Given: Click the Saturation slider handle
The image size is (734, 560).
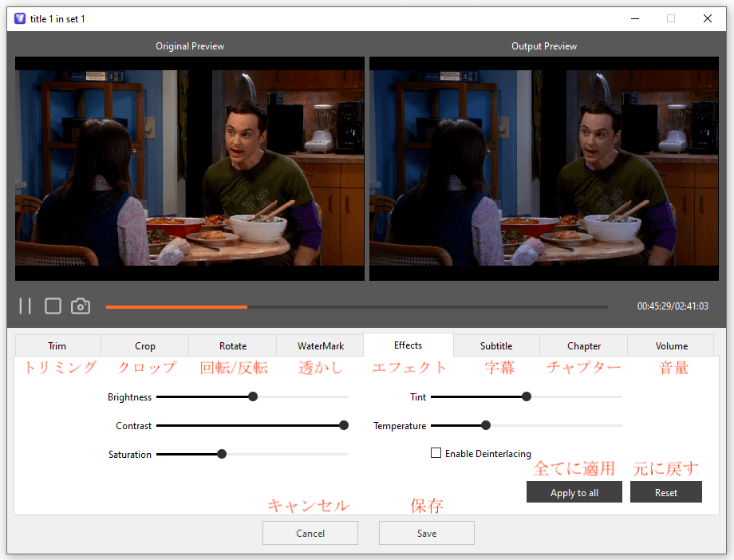Looking at the screenshot, I should point(222,454).
